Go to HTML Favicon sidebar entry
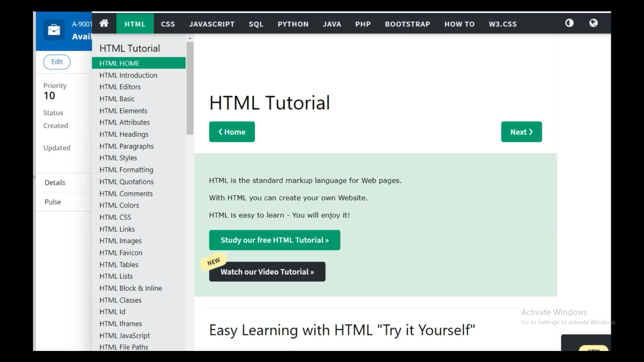This screenshot has width=644, height=362. tap(121, 253)
